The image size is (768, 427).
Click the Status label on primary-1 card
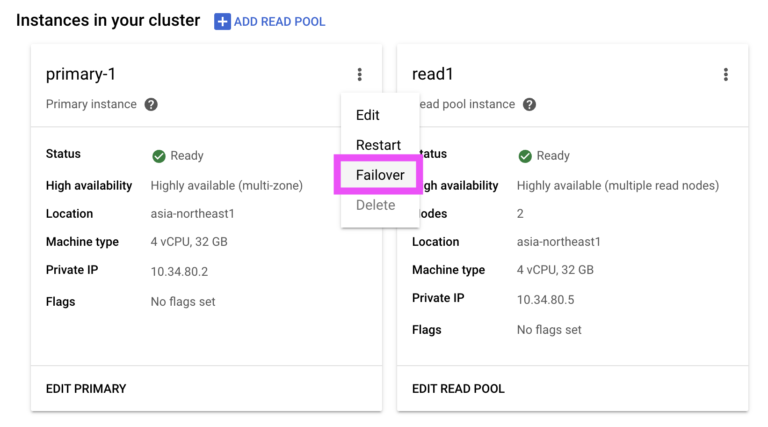(63, 154)
